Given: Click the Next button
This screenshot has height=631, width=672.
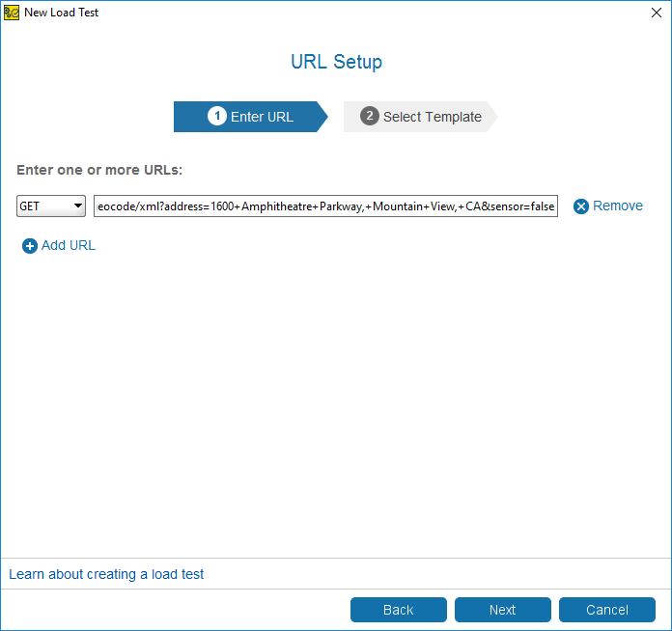Looking at the screenshot, I should click(503, 610).
